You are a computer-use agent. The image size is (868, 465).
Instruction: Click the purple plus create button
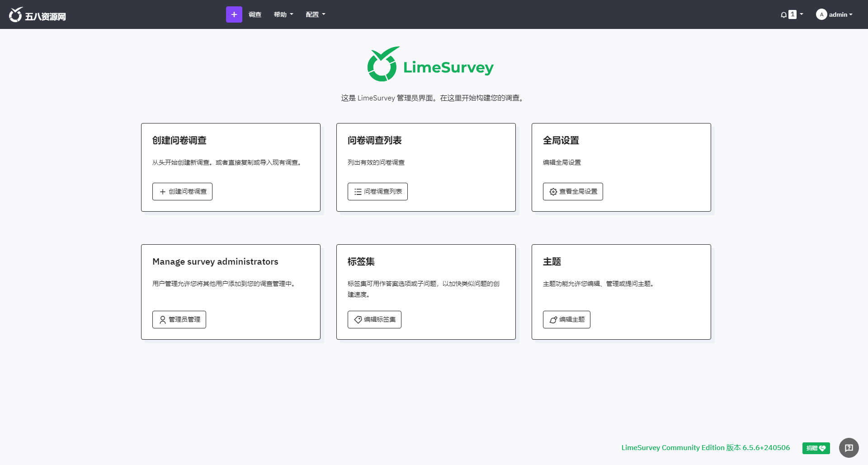[234, 14]
